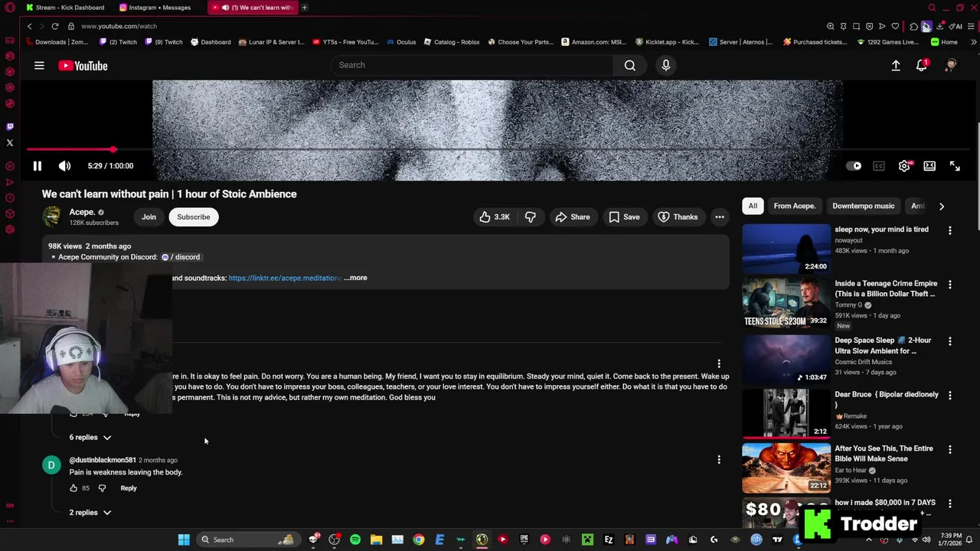Go to YouTube home via logo

point(83,66)
